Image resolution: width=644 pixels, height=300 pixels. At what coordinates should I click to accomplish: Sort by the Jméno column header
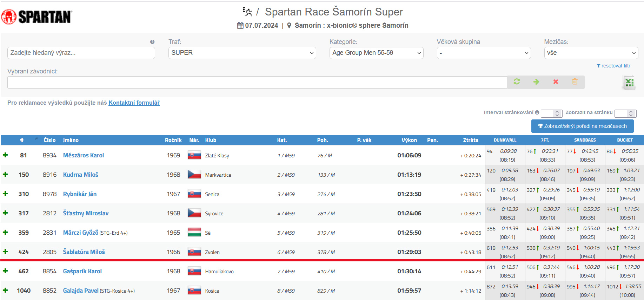click(x=71, y=140)
